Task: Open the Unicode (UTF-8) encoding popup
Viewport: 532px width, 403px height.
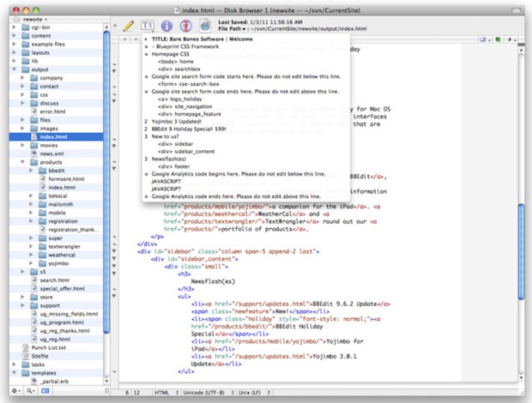Action: 209,393
